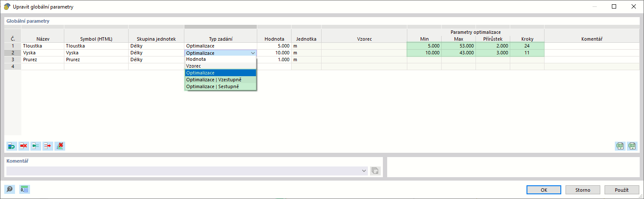Click the Parametry optimalizace group header
The image size is (644, 199).
[475, 32]
